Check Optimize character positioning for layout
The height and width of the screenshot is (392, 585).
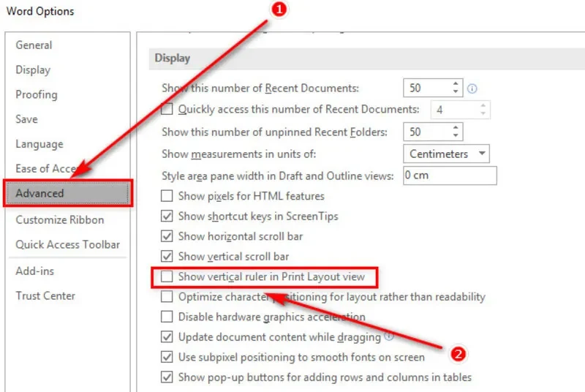point(167,296)
